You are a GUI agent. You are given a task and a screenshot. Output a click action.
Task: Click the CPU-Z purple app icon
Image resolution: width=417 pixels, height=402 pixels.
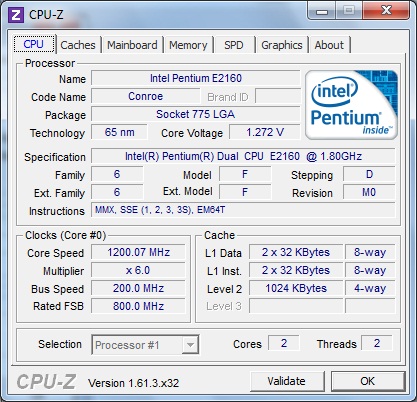coord(16,15)
